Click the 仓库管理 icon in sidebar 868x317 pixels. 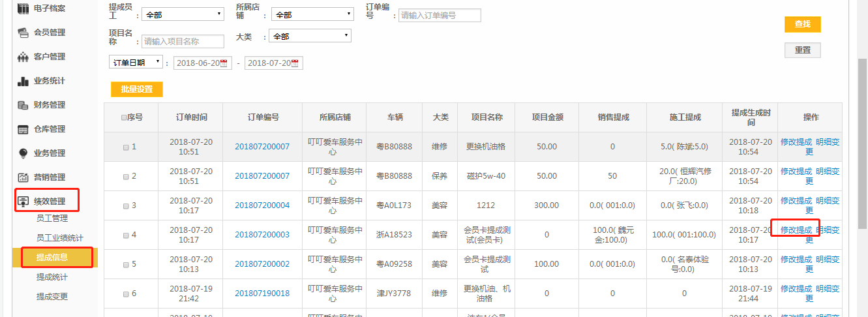[x=23, y=129]
